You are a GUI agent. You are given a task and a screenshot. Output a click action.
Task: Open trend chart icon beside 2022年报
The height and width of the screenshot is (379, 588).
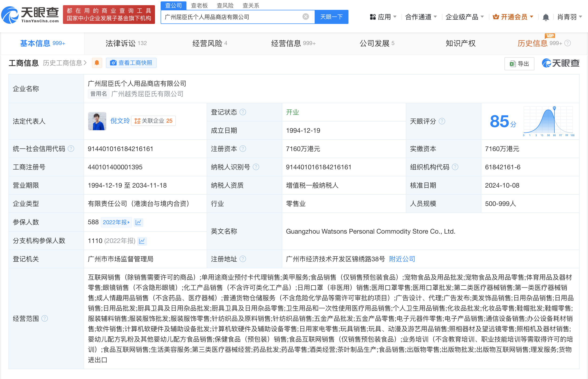[138, 222]
